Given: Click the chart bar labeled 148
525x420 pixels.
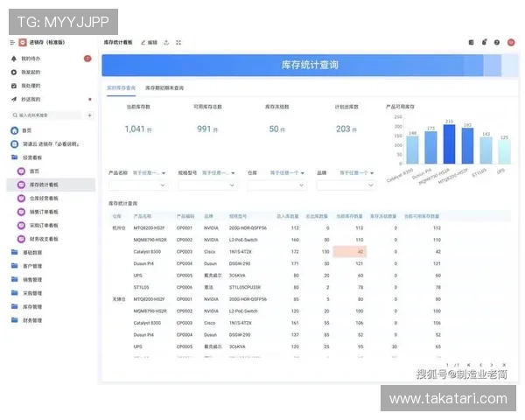Looking at the screenshot, I should 412,150.
